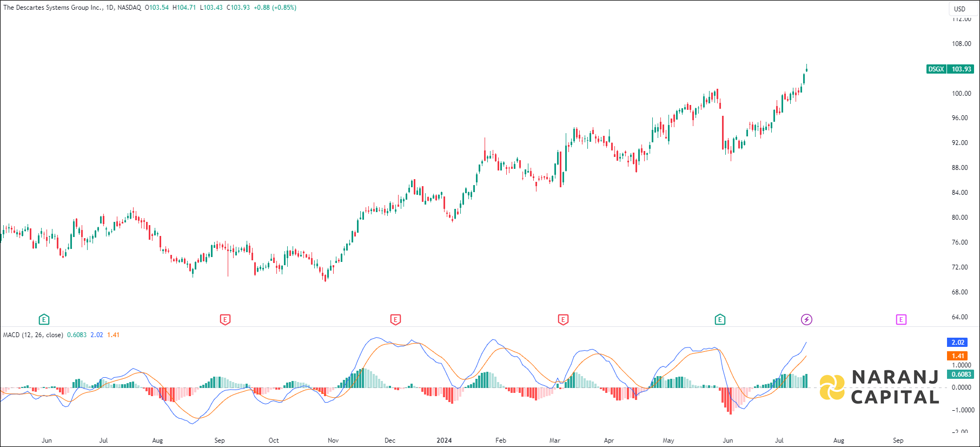Click the 103.93 last price label
The image size is (980, 447).
click(961, 69)
